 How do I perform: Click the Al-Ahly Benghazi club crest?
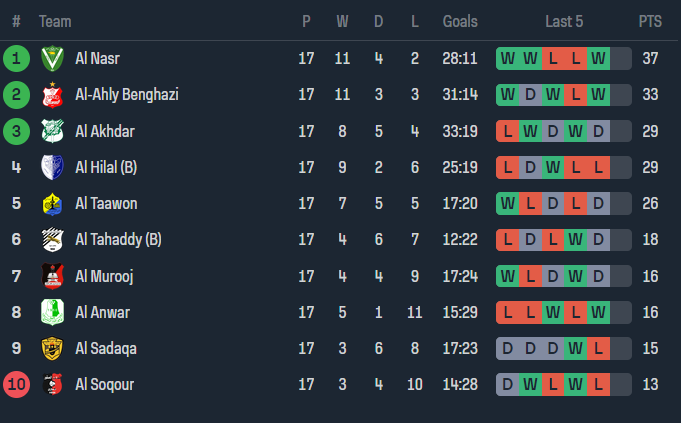pos(52,95)
